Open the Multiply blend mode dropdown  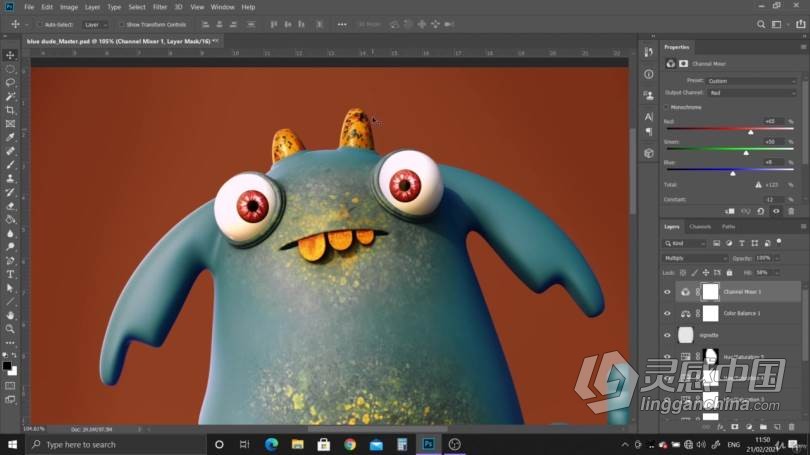tap(695, 258)
